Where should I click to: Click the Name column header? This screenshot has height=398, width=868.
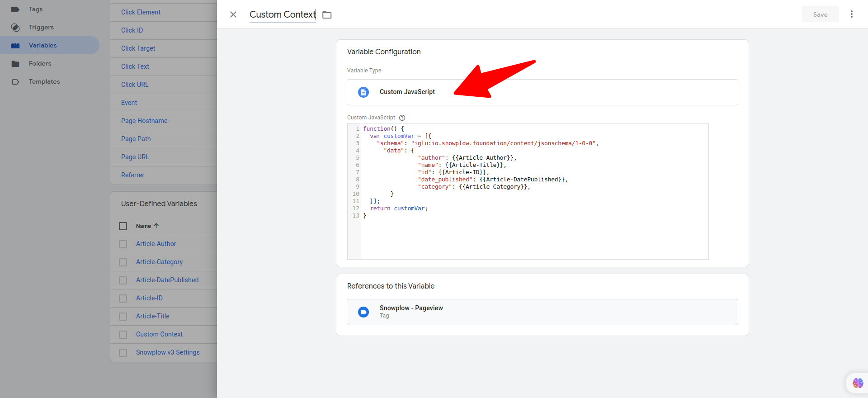tap(143, 226)
